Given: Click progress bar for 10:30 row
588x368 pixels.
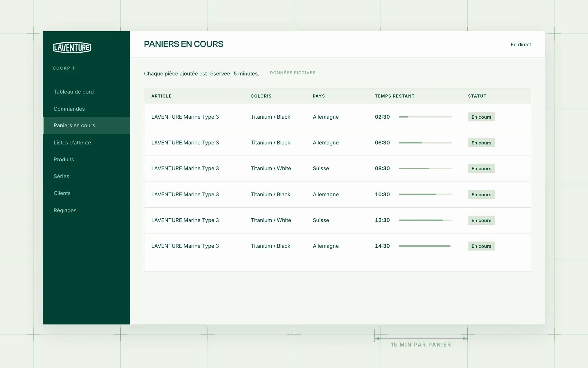Looking at the screenshot, I should click(425, 194).
